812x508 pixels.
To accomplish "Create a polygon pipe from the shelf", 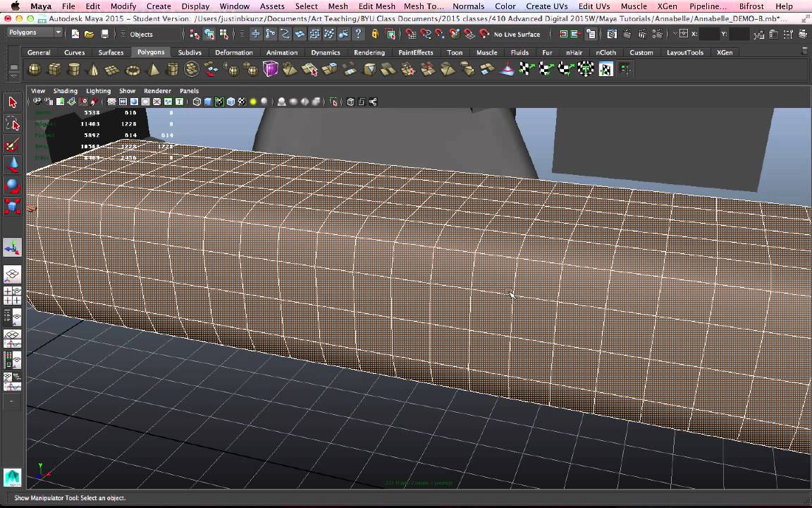I will pos(173,69).
